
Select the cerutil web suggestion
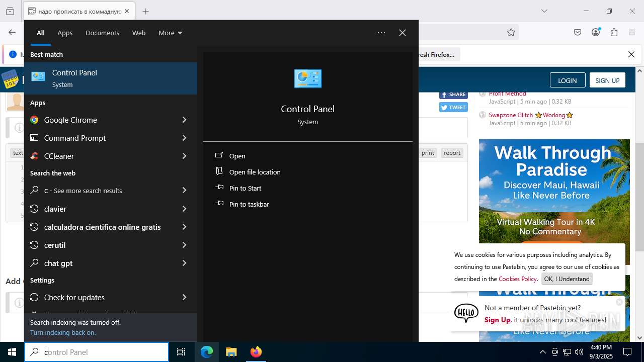(x=99, y=245)
